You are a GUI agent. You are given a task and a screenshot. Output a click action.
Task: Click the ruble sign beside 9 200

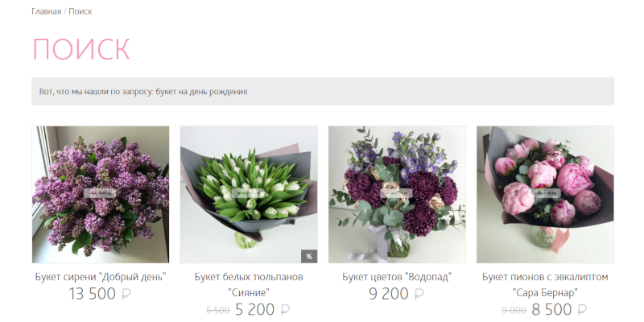click(419, 295)
